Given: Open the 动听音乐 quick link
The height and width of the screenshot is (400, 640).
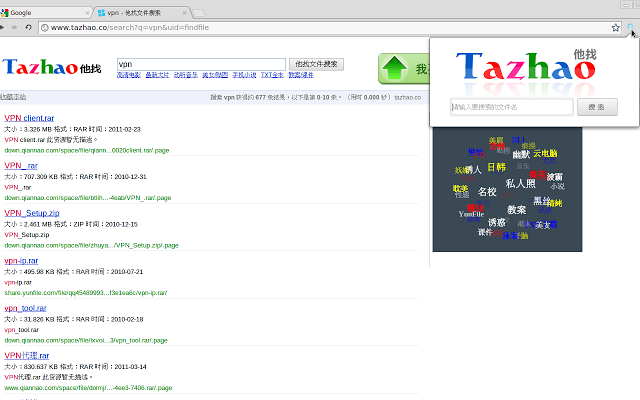Looking at the screenshot, I should coord(186,75).
